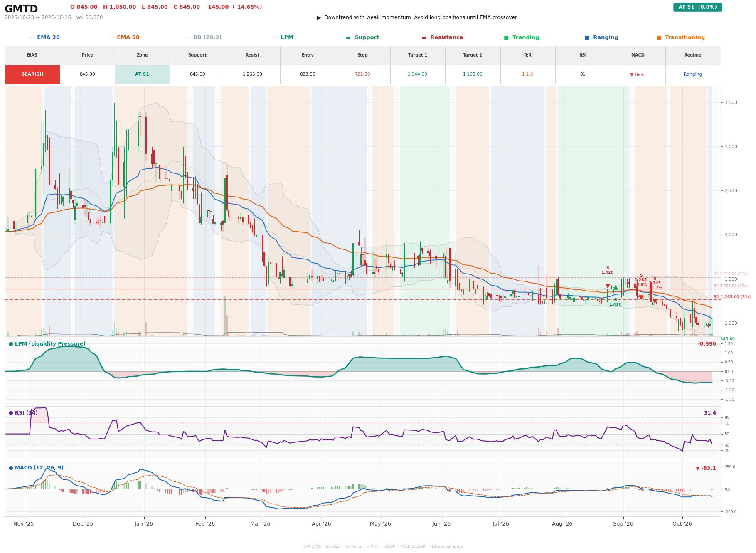Click the RSI value 31 cell
Screen dimensions: 756x553
[583, 74]
